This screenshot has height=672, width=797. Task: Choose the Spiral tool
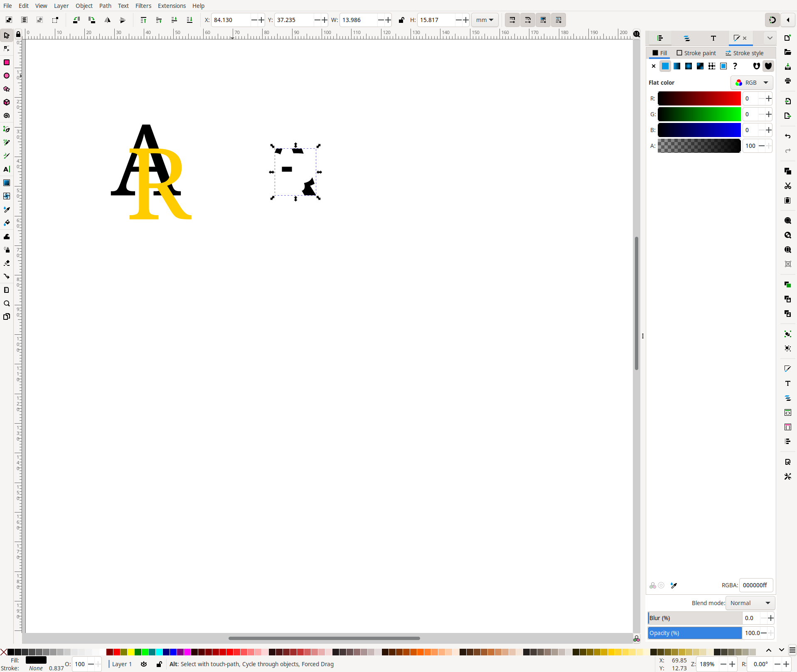(x=7, y=116)
